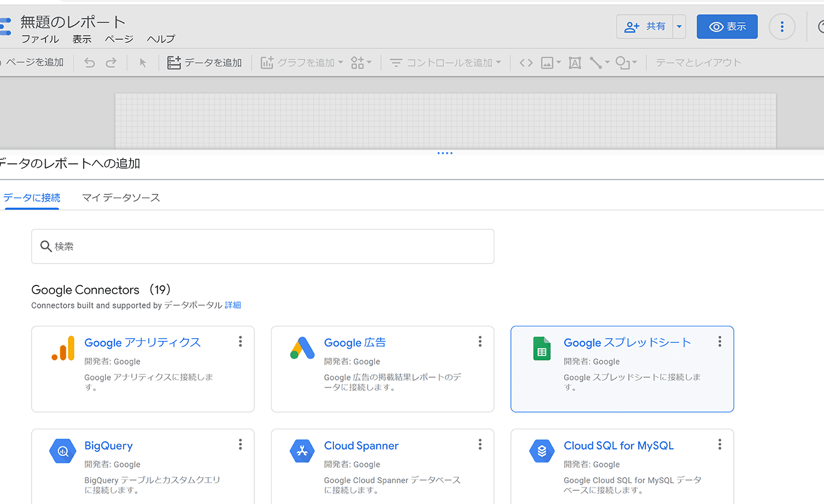Select the text box tool
Image resolution: width=824 pixels, height=504 pixels.
(x=575, y=63)
